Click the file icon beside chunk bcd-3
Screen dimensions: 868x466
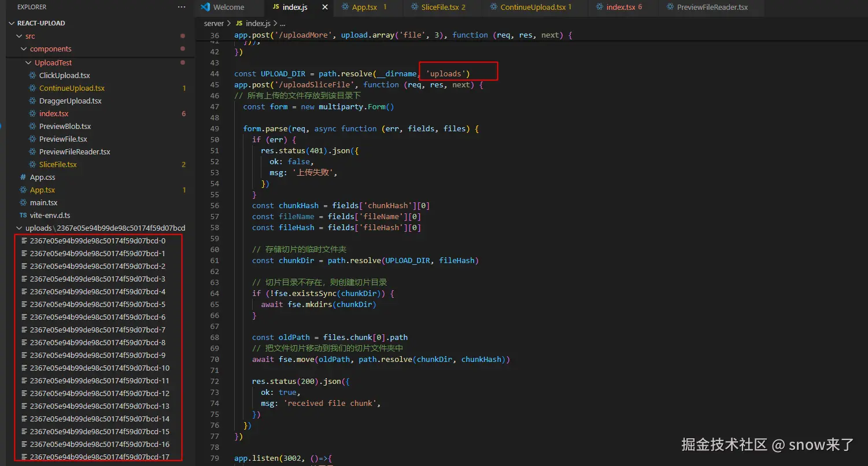point(24,279)
